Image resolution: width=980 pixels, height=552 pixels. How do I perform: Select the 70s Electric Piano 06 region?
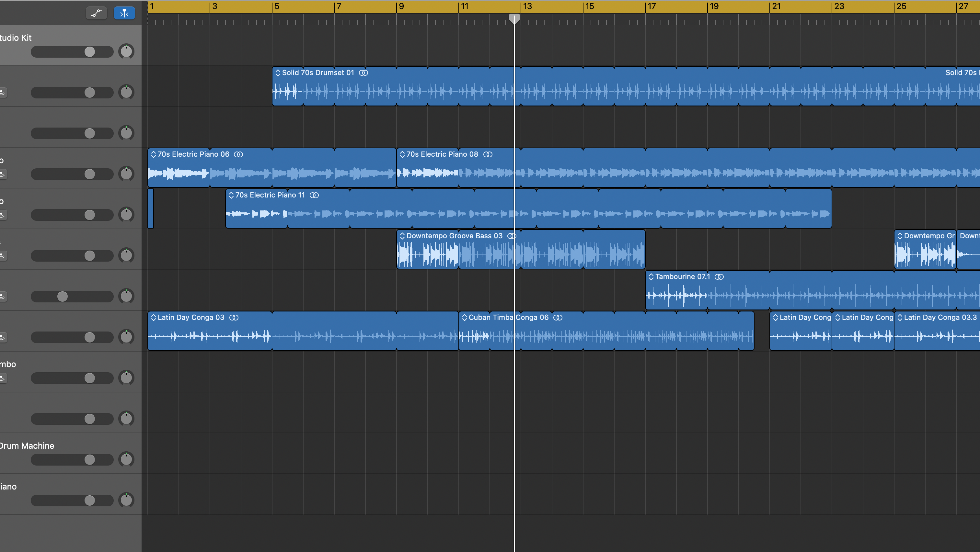click(272, 168)
